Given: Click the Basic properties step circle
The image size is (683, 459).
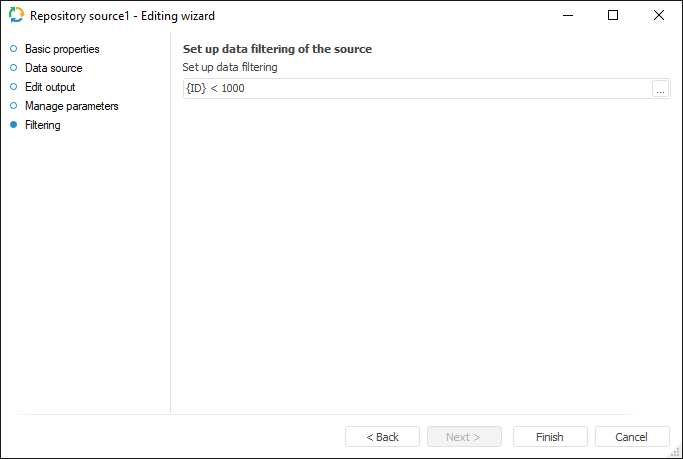Looking at the screenshot, I should pyautogui.click(x=13, y=49).
